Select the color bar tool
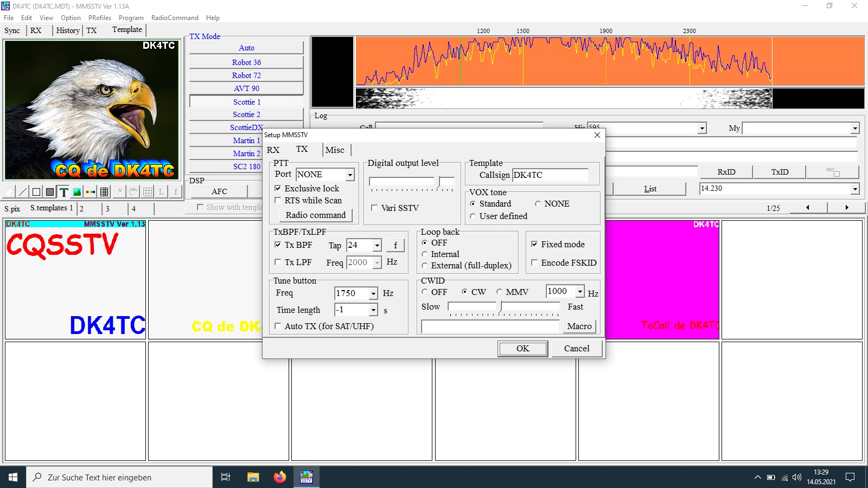Viewport: 868px width, 488px height. (x=91, y=191)
